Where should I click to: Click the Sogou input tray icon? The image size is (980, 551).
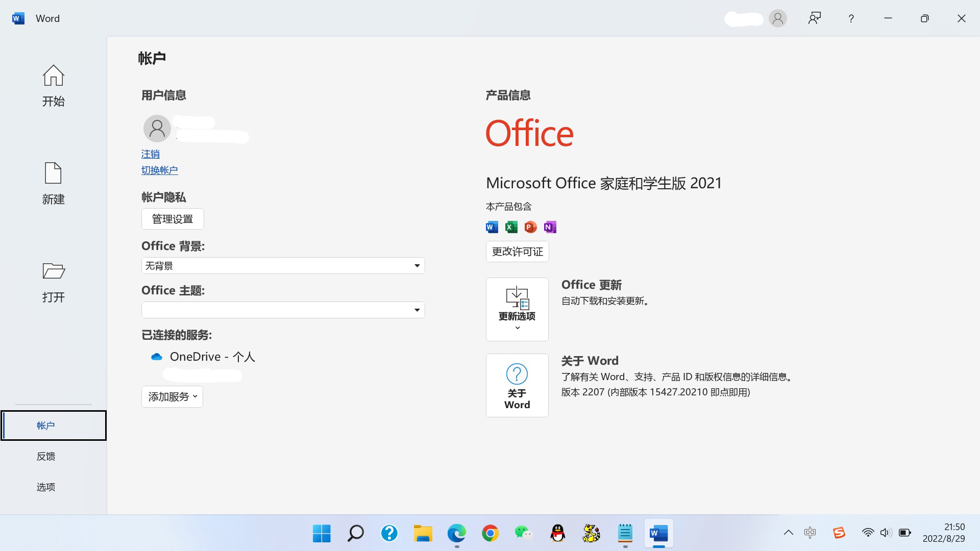pyautogui.click(x=839, y=533)
